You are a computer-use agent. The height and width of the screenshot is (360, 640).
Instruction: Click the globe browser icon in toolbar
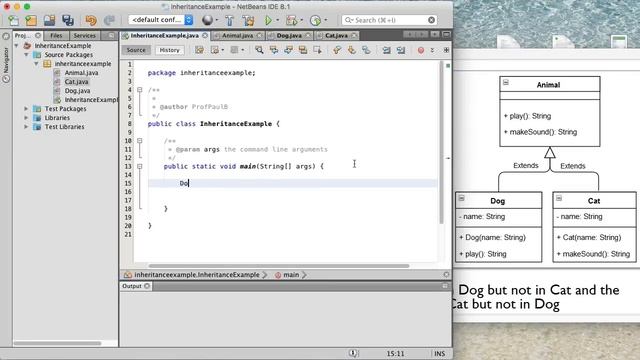(207, 20)
